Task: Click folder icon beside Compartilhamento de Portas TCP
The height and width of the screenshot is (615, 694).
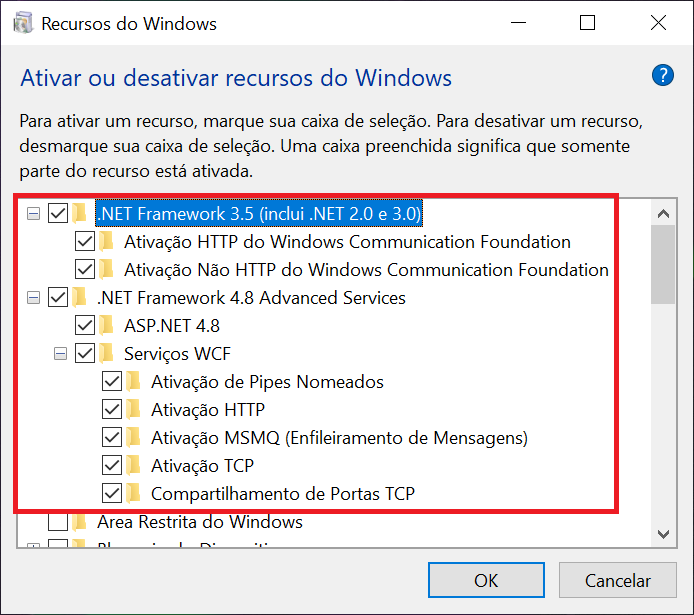Action: [134, 493]
